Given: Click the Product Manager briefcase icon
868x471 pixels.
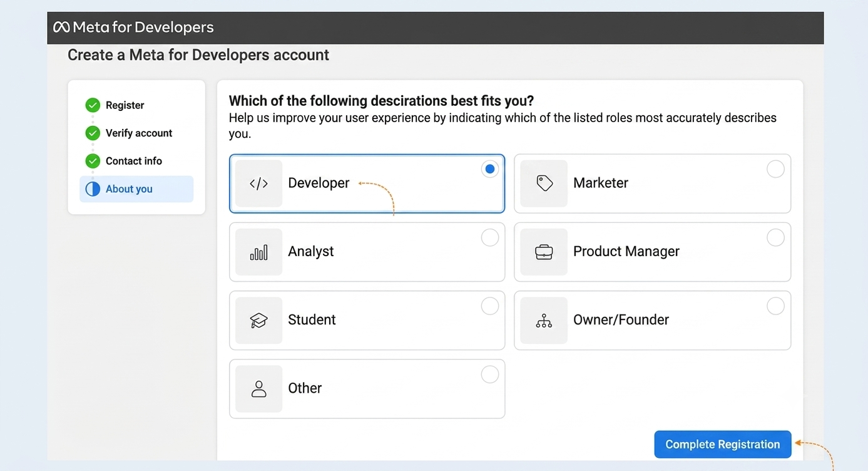Looking at the screenshot, I should pos(544,252).
